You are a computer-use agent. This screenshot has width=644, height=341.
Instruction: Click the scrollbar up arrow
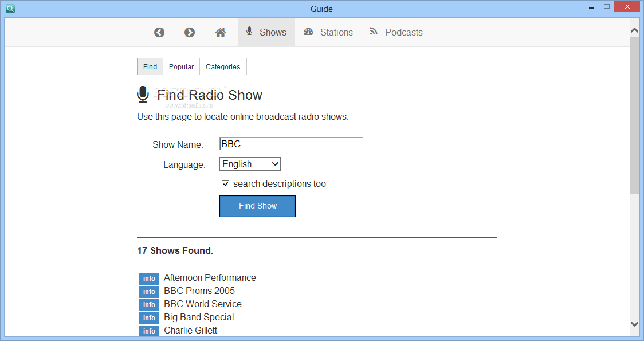pos(635,31)
